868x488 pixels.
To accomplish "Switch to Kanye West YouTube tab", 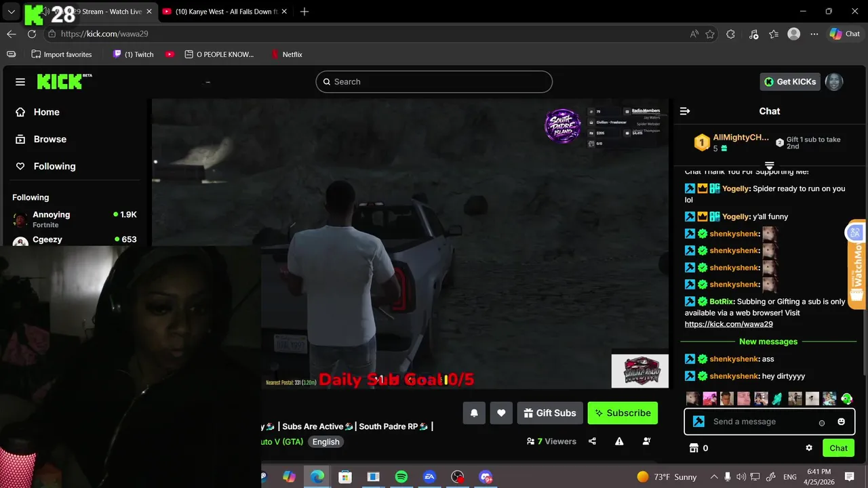I will click(226, 12).
